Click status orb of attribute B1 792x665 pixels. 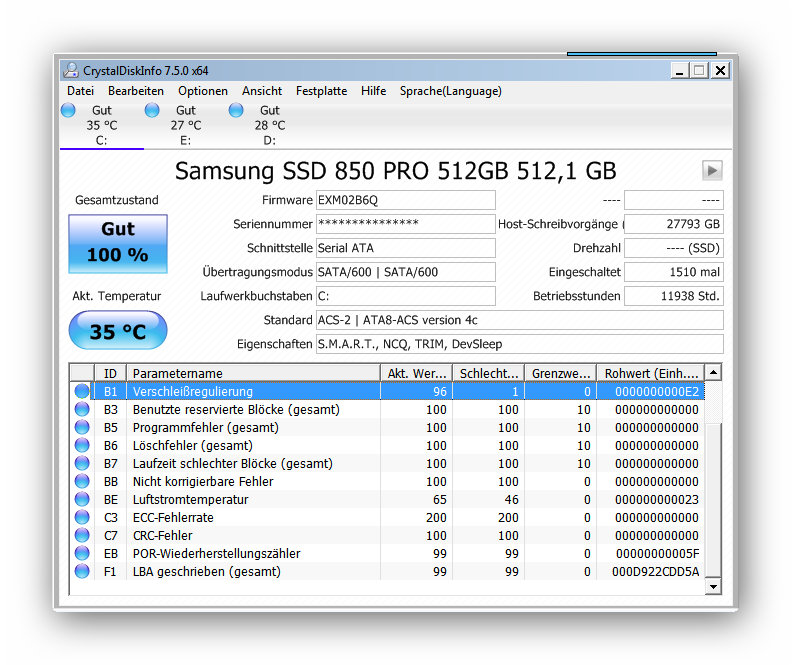point(82,391)
